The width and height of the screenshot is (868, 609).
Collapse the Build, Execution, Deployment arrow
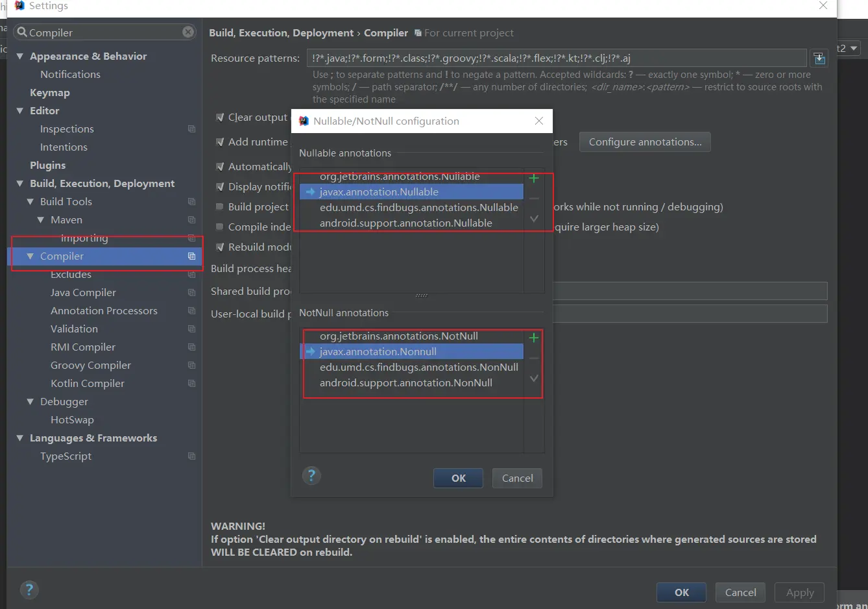point(19,184)
